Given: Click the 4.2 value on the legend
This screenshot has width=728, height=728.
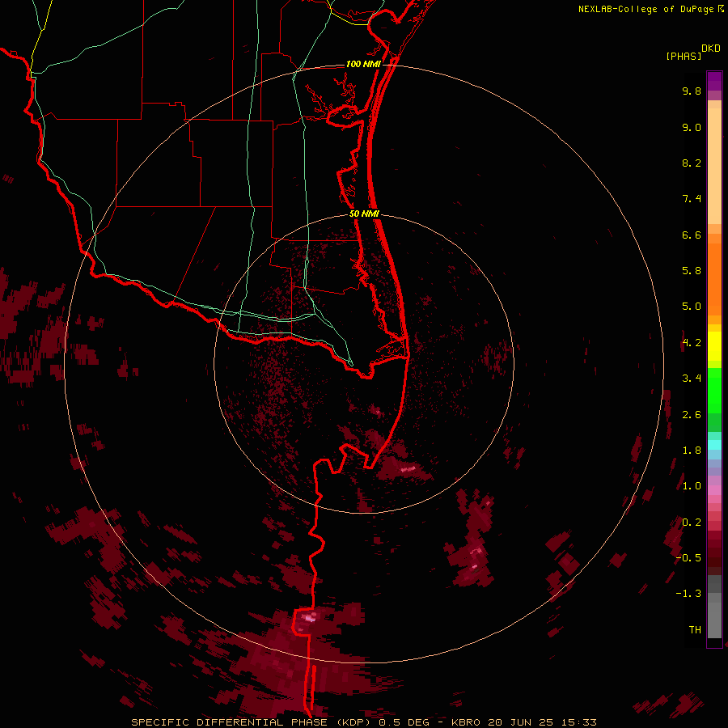Looking at the screenshot, I should [x=692, y=343].
